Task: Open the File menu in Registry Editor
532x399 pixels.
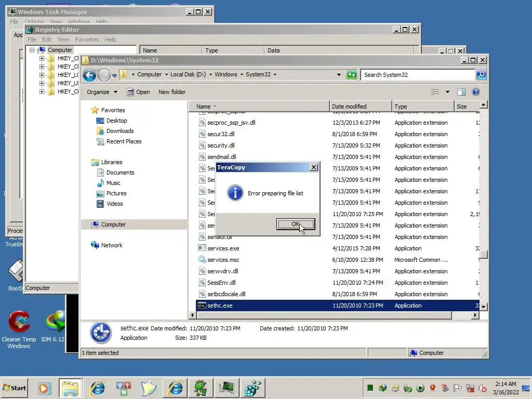Action: (x=32, y=39)
